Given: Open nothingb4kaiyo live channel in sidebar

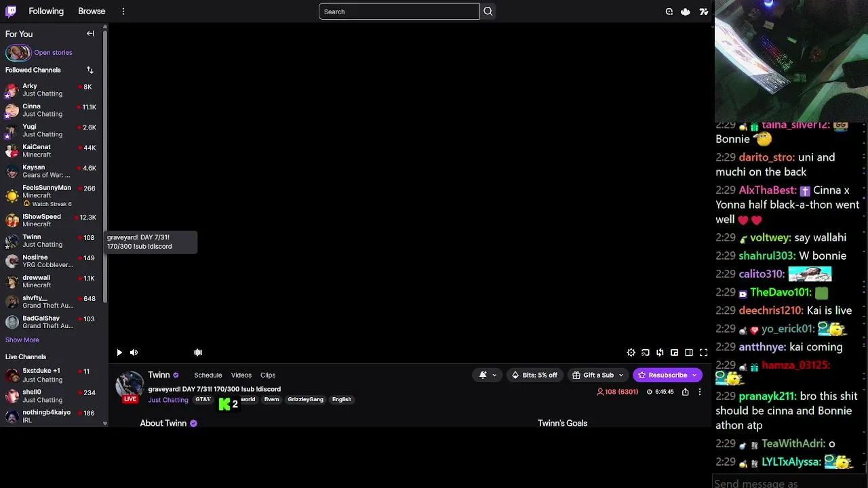Looking at the screenshot, I should (52, 416).
